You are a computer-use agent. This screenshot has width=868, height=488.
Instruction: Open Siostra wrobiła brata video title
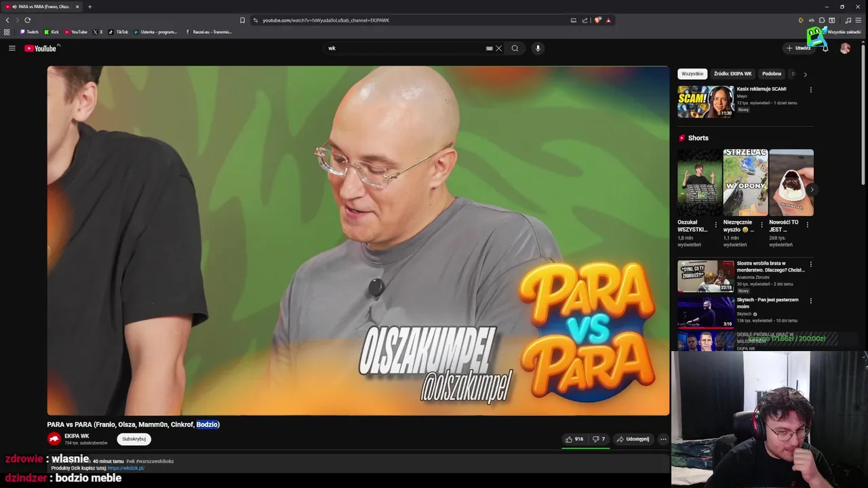click(770, 266)
